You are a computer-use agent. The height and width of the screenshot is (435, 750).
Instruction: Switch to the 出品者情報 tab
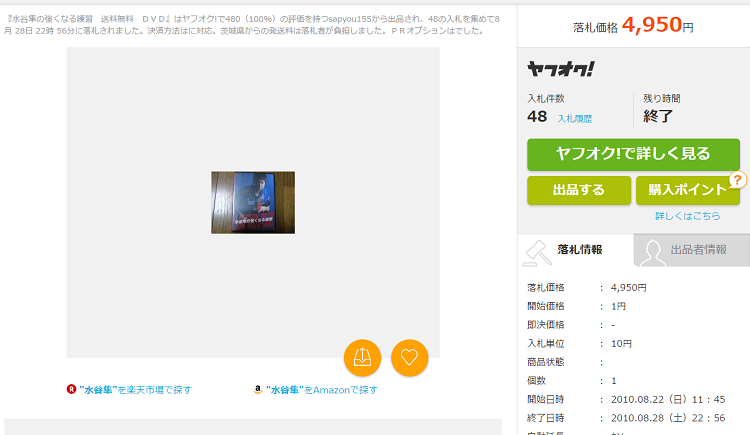coord(697,250)
